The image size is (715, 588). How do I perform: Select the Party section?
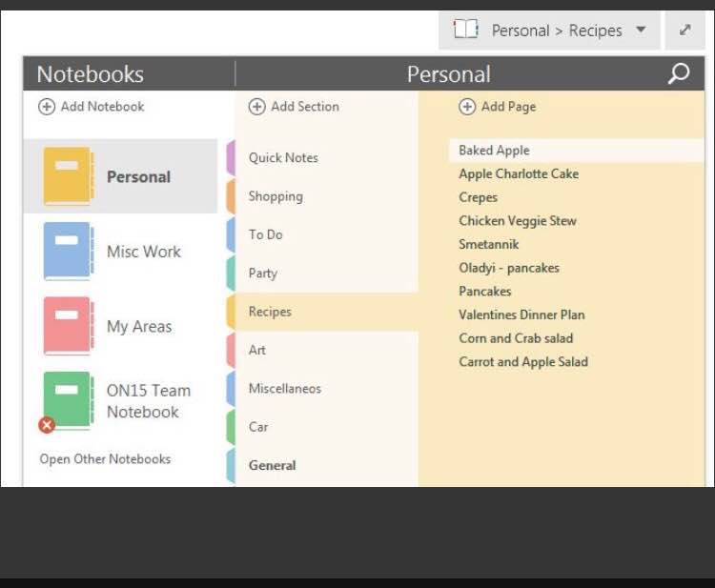pyautogui.click(x=263, y=274)
